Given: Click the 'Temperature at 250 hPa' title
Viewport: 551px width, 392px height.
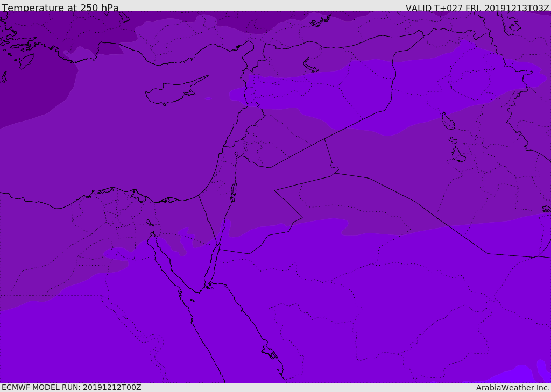Looking at the screenshot, I should [x=60, y=8].
